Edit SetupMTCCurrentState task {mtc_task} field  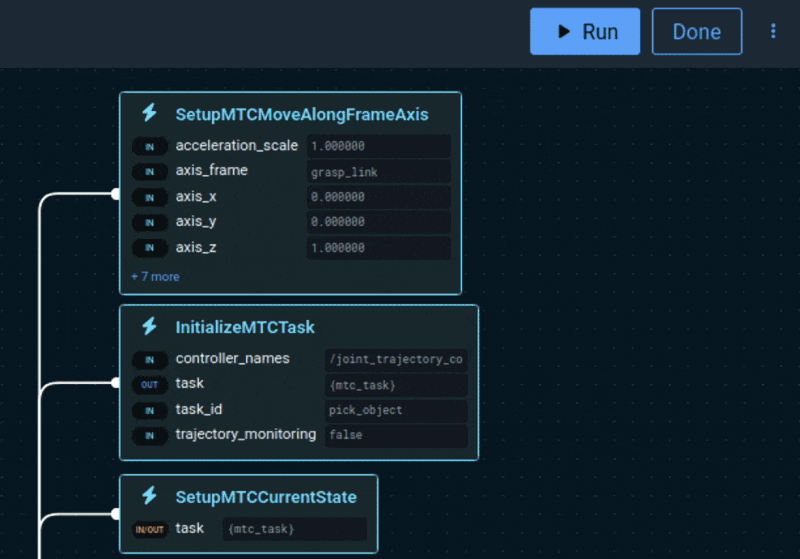tap(295, 529)
